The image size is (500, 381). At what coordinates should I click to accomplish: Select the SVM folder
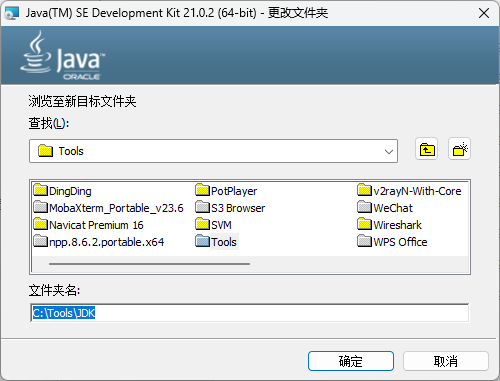pos(214,225)
